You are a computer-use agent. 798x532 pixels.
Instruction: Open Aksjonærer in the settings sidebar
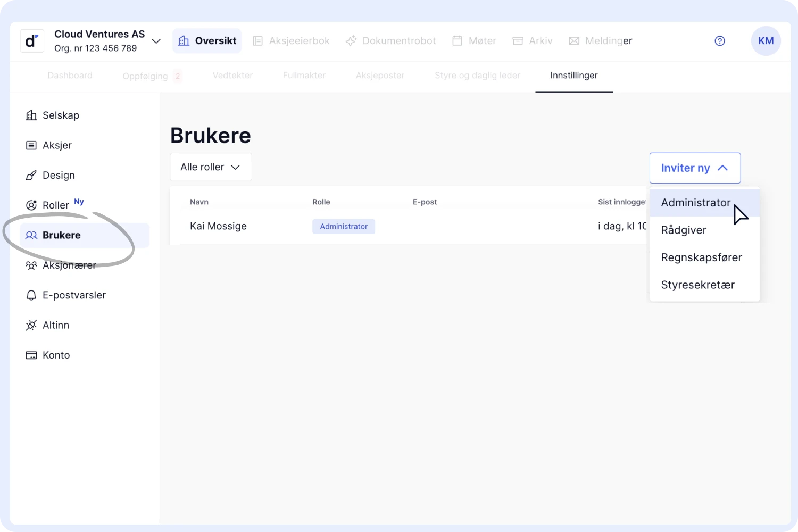(x=69, y=265)
